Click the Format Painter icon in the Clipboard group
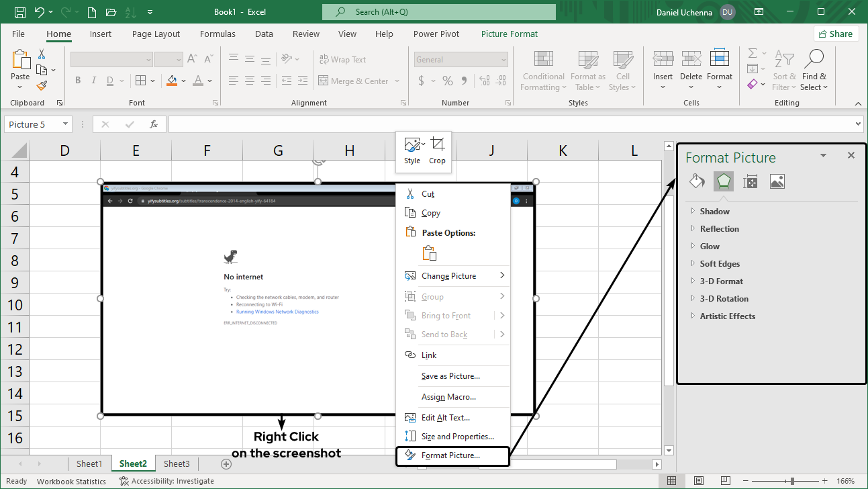The width and height of the screenshot is (868, 489). (40, 85)
